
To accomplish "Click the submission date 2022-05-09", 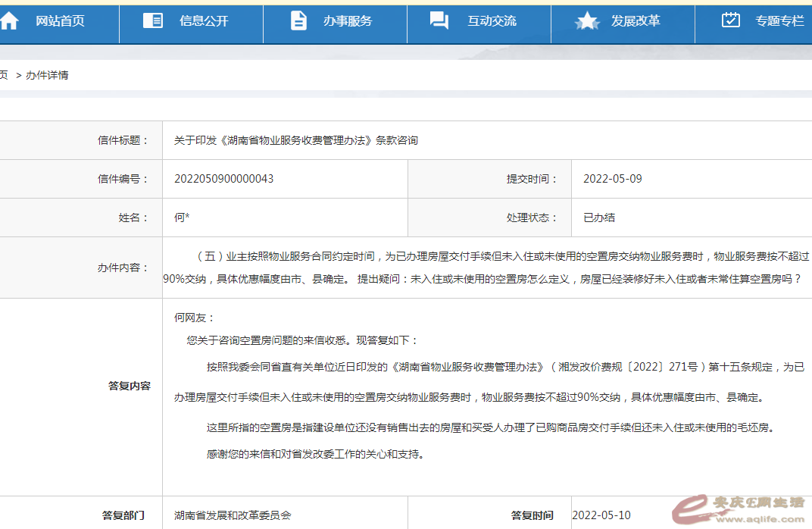I will [x=612, y=179].
